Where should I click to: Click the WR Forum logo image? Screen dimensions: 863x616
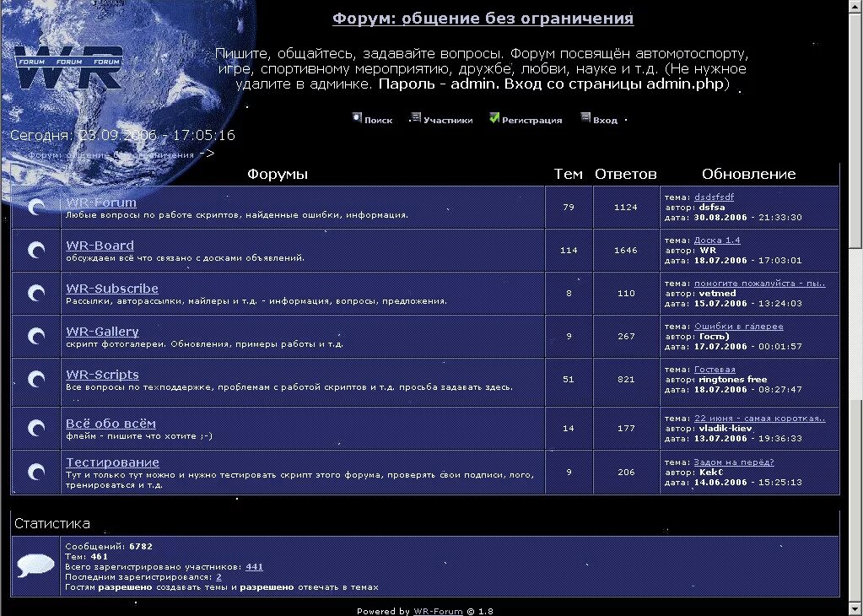69,68
